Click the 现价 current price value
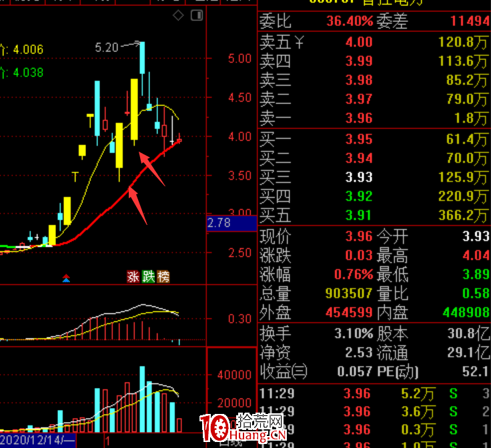The height and width of the screenshot is (448, 491). pos(359,236)
